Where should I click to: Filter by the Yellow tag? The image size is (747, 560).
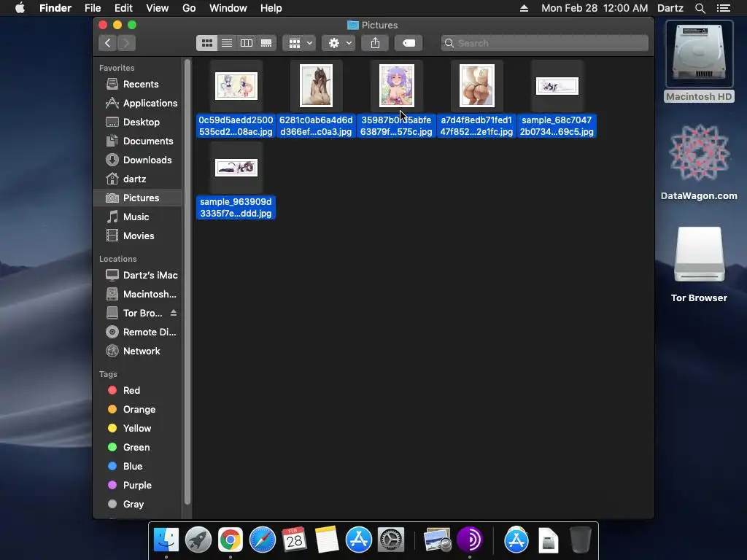coord(138,428)
